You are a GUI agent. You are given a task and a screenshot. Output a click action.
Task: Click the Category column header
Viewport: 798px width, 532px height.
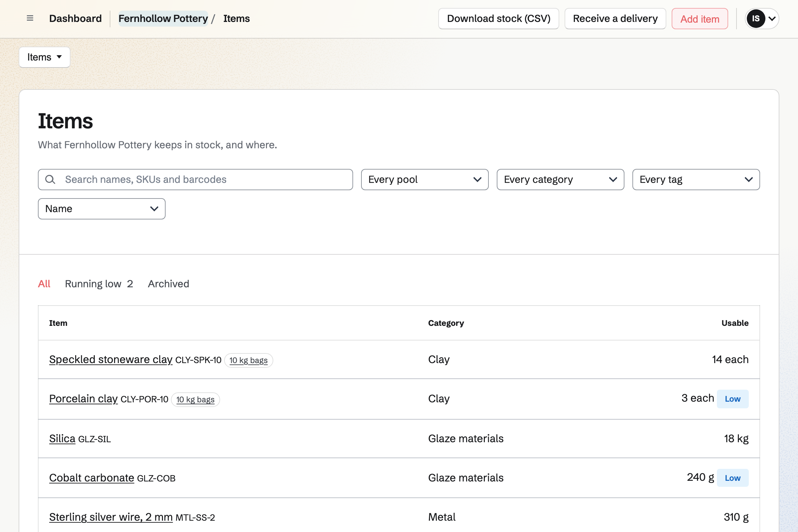[x=446, y=323]
